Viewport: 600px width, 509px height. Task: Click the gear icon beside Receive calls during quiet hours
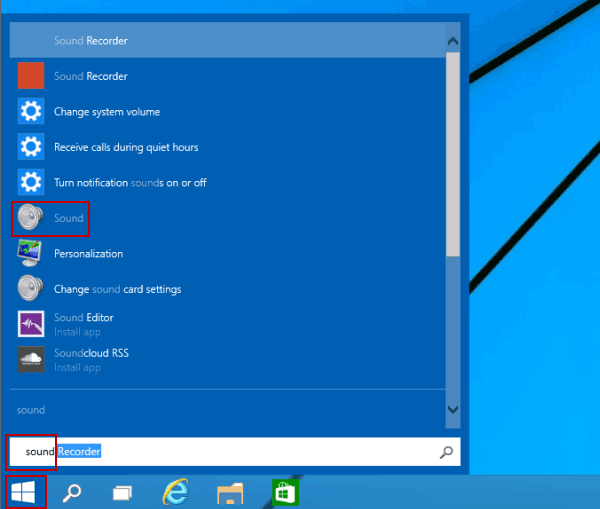31,147
